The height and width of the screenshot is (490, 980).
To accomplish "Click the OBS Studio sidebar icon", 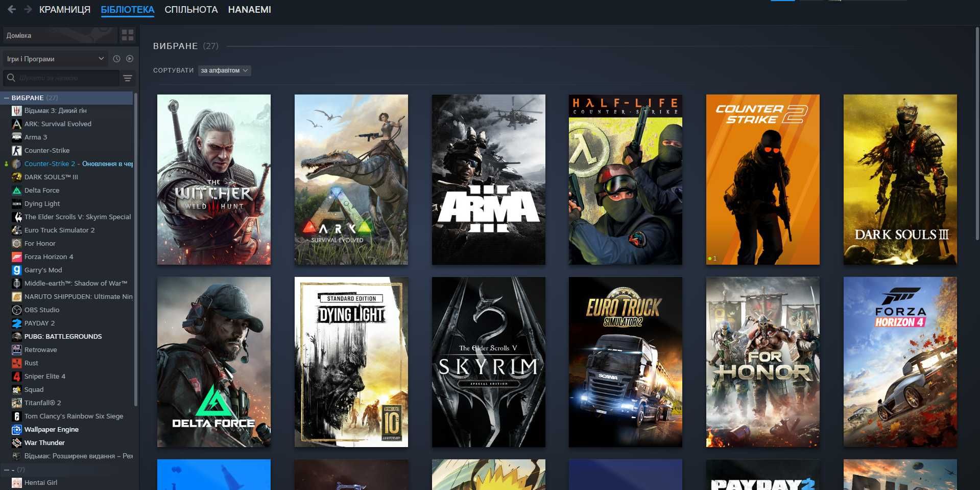I will click(17, 310).
